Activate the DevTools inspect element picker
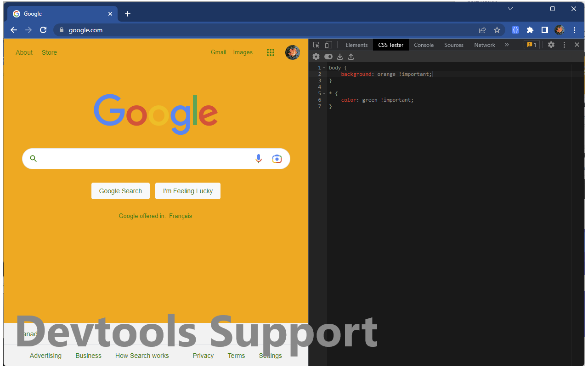Viewport: 588px width, 368px height. (316, 45)
